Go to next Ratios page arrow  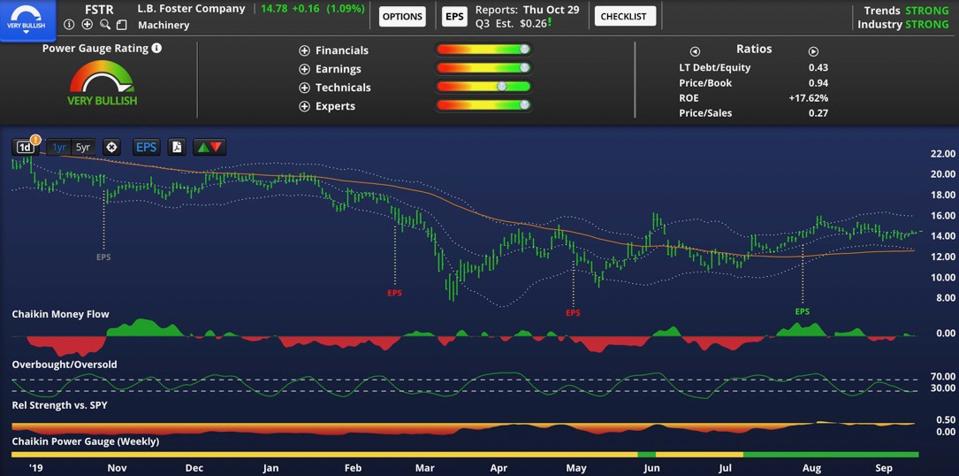coord(813,51)
